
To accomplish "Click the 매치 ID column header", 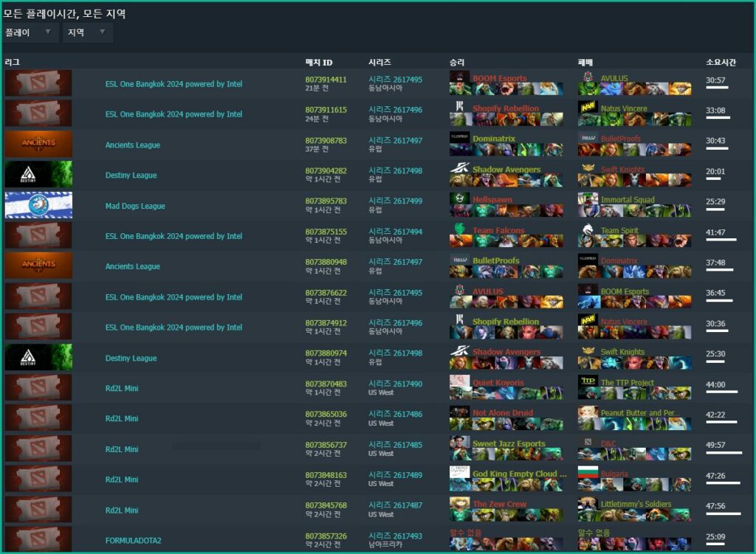I will (319, 62).
